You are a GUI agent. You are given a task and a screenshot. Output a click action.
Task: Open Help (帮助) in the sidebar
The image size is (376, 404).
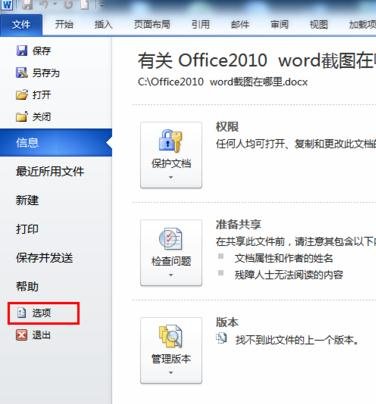coord(27,286)
